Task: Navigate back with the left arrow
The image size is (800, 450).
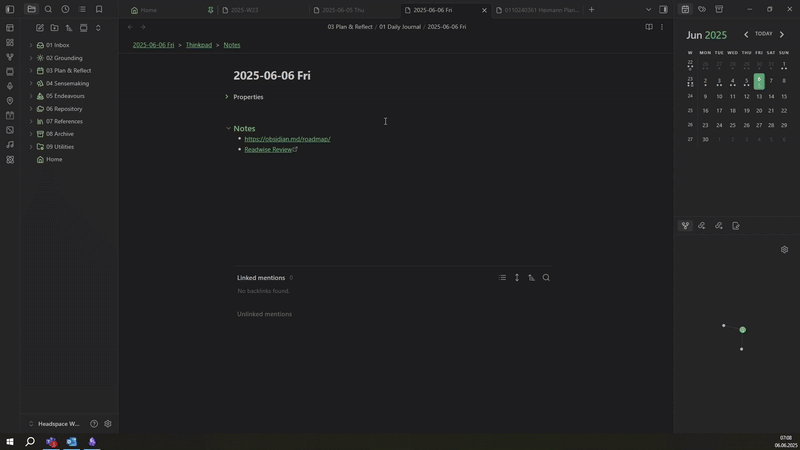Action: click(131, 27)
